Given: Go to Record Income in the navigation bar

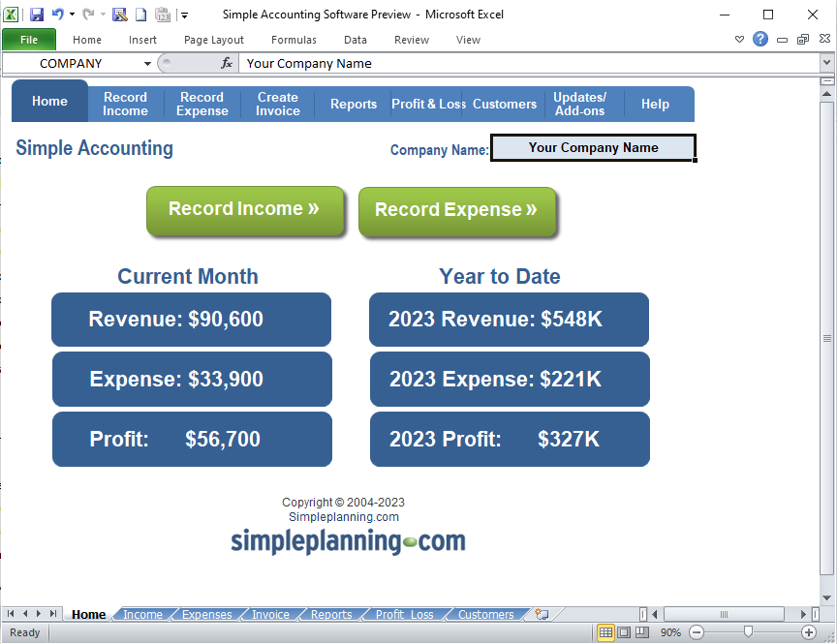Looking at the screenshot, I should tap(125, 104).
